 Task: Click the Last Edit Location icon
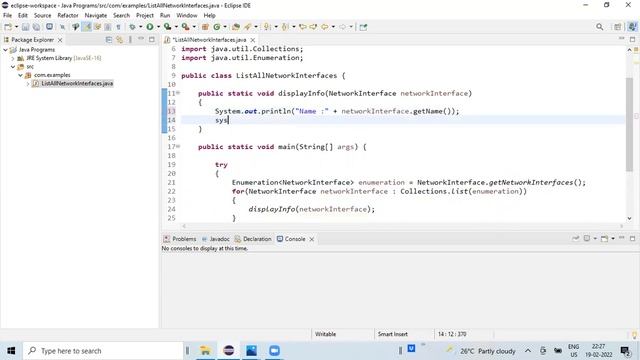coord(303,27)
